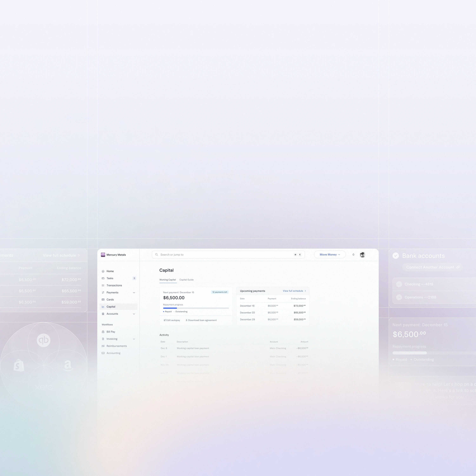Image resolution: width=476 pixels, height=476 pixels.
Task: Open the Dec 1 loan payment activity
Action: [234, 357]
